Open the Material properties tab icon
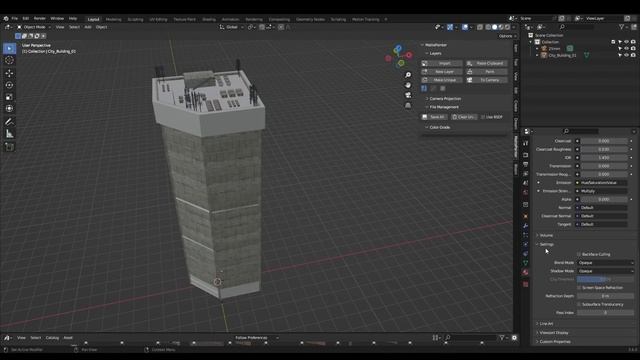The width and height of the screenshot is (640, 360). [x=526, y=272]
